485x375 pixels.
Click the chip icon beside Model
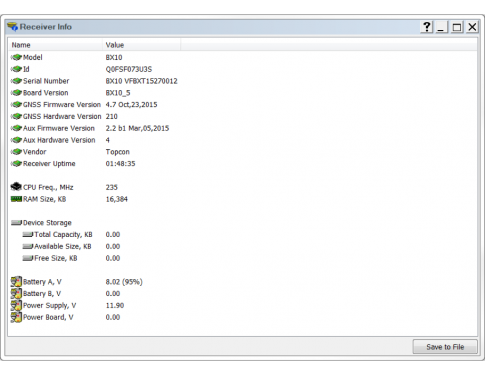click(x=16, y=58)
